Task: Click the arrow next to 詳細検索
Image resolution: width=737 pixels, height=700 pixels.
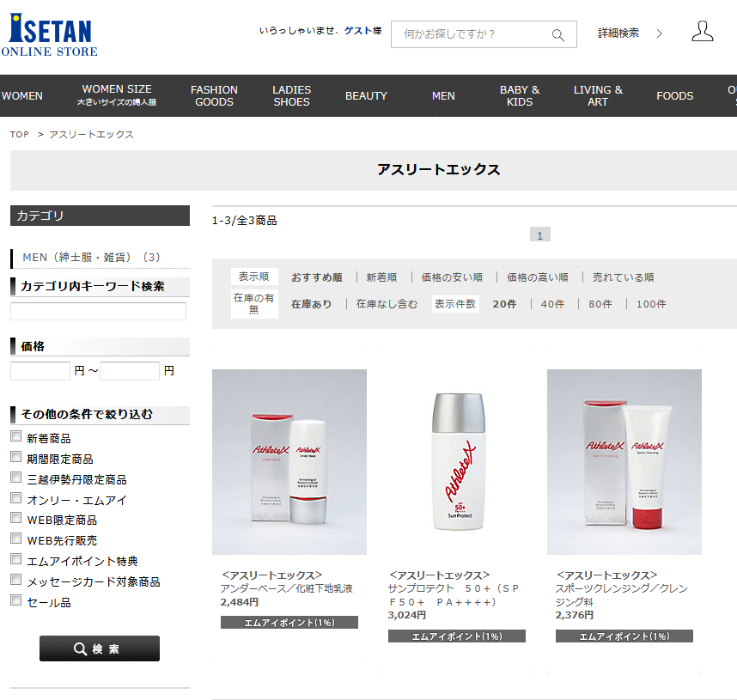Action: click(x=660, y=33)
